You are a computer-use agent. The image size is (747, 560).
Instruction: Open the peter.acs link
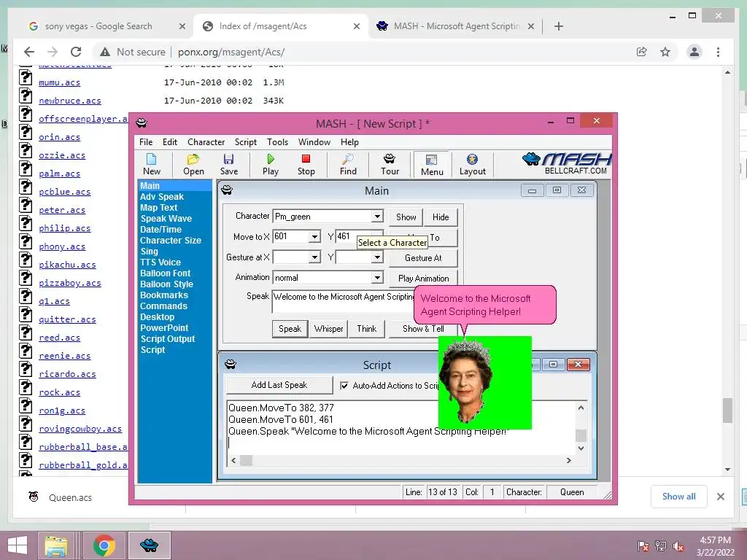point(62,210)
